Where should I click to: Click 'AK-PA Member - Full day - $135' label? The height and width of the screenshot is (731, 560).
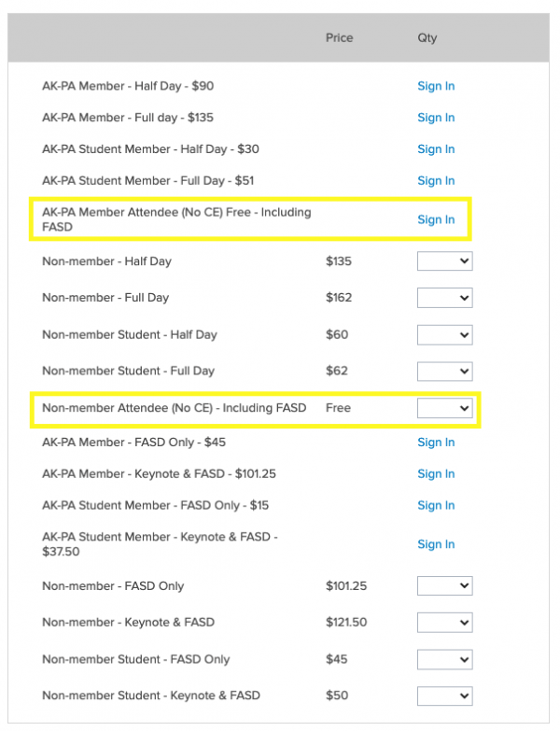tap(128, 118)
